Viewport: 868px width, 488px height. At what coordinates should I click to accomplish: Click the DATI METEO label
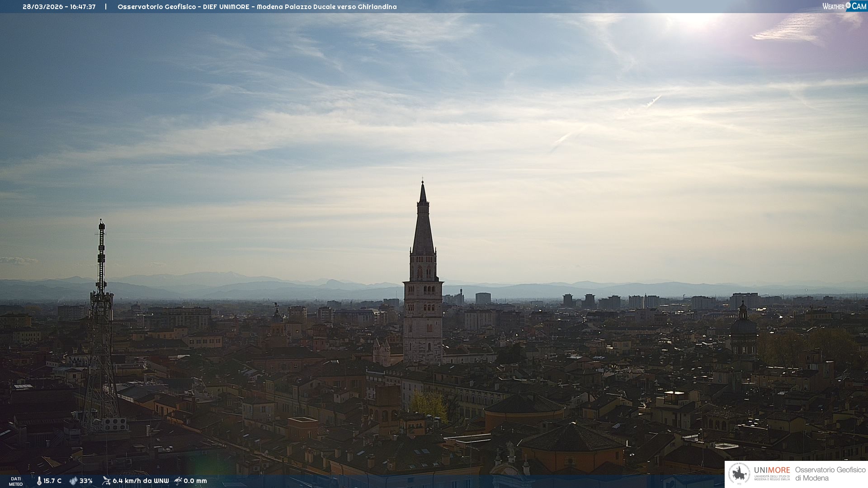click(16, 481)
